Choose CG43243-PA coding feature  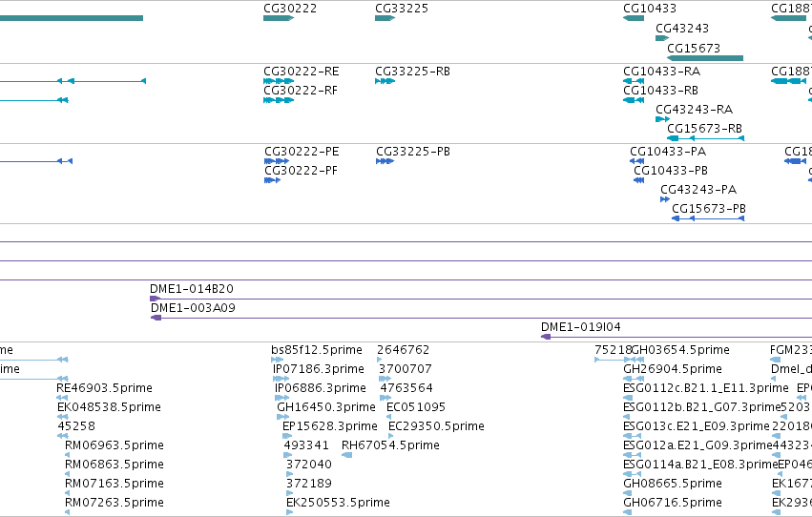(665, 199)
